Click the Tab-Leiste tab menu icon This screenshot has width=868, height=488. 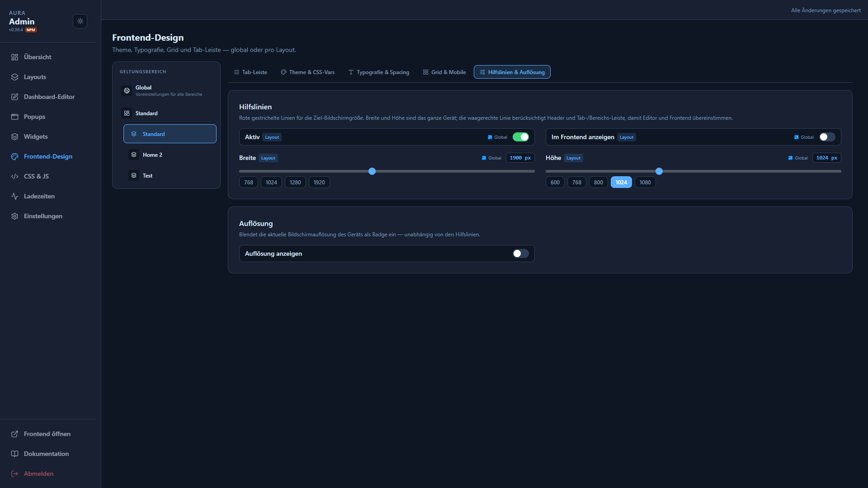coord(236,72)
